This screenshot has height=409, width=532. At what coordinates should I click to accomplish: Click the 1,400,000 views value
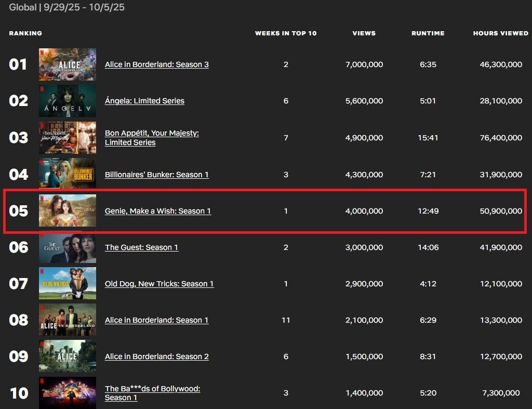364,393
